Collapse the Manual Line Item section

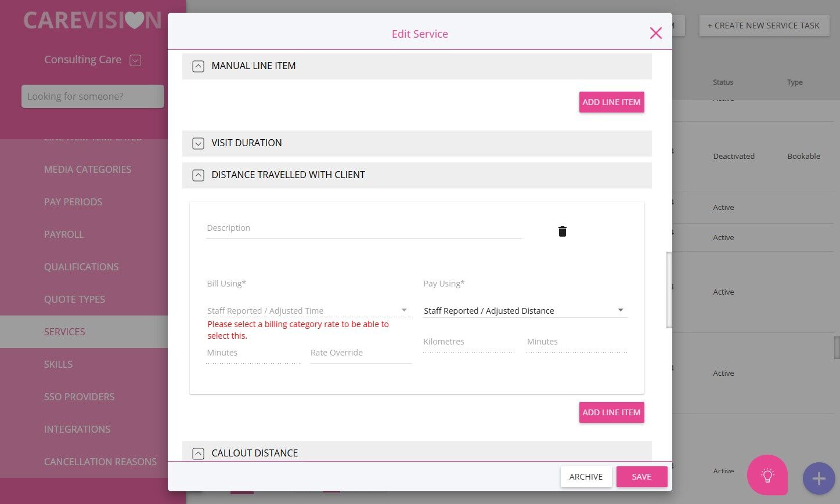click(198, 66)
